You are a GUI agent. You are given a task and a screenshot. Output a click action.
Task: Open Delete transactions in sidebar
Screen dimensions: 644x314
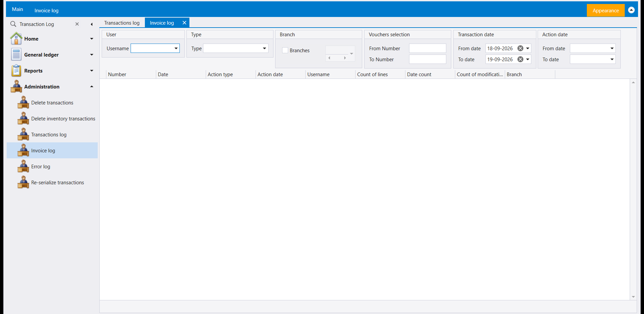(x=52, y=103)
